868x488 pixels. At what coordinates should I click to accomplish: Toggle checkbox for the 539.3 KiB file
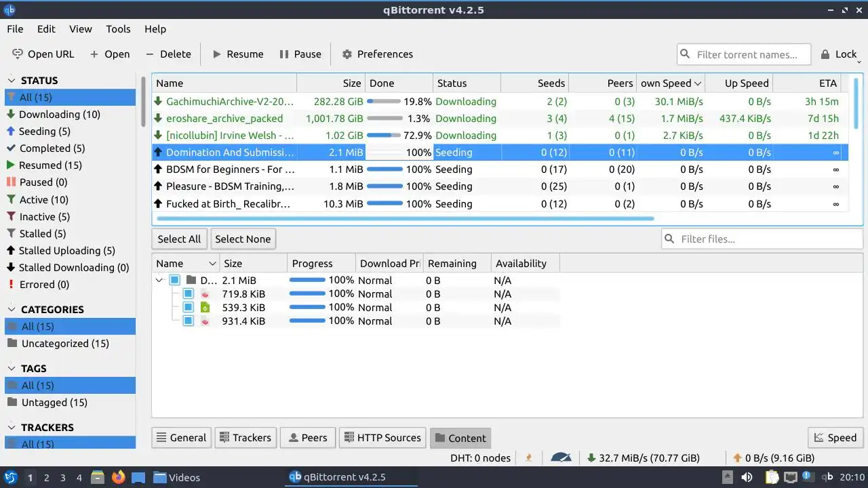coord(188,307)
